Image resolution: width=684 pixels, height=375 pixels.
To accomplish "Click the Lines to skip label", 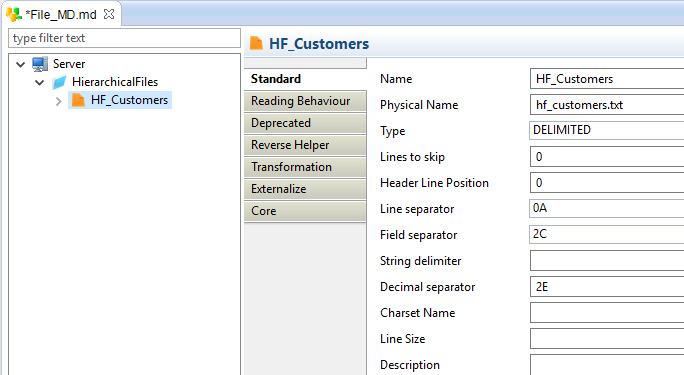I will tap(412, 157).
